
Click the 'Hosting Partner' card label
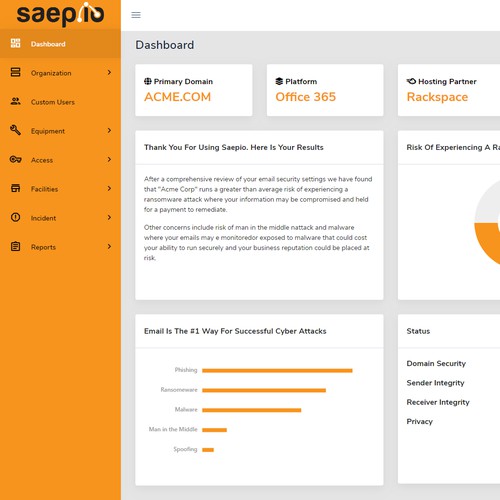pos(447,81)
